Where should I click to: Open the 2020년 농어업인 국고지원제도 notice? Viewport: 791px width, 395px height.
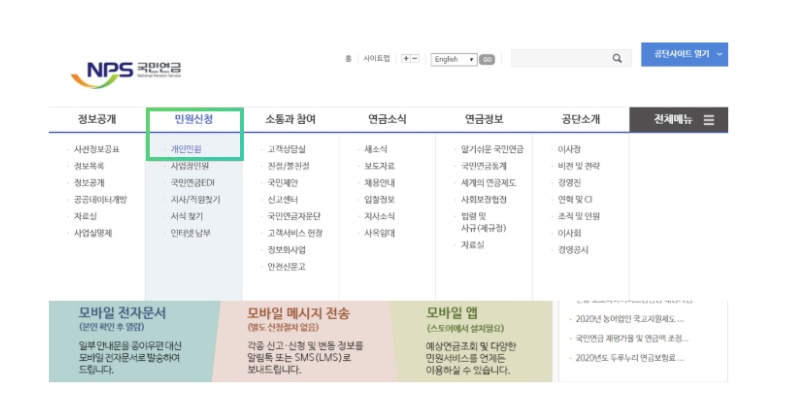pos(630,319)
